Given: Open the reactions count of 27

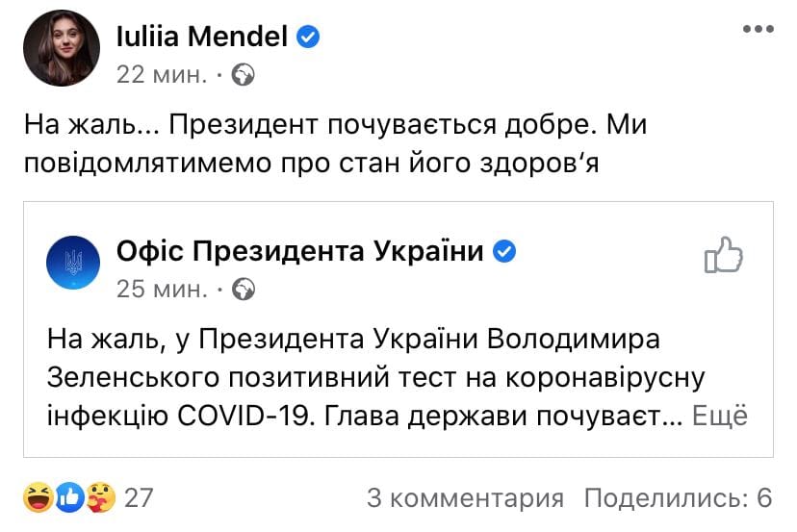Looking at the screenshot, I should pyautogui.click(x=140, y=497).
